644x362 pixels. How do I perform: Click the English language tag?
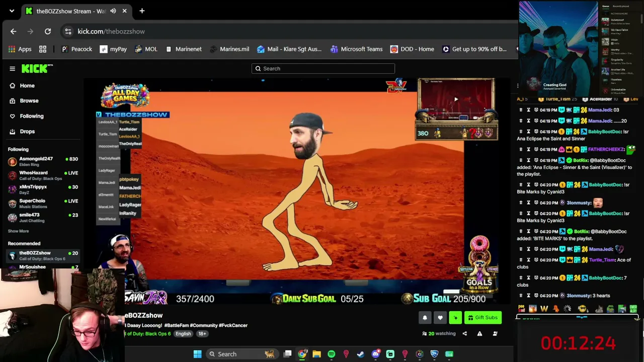(x=183, y=334)
